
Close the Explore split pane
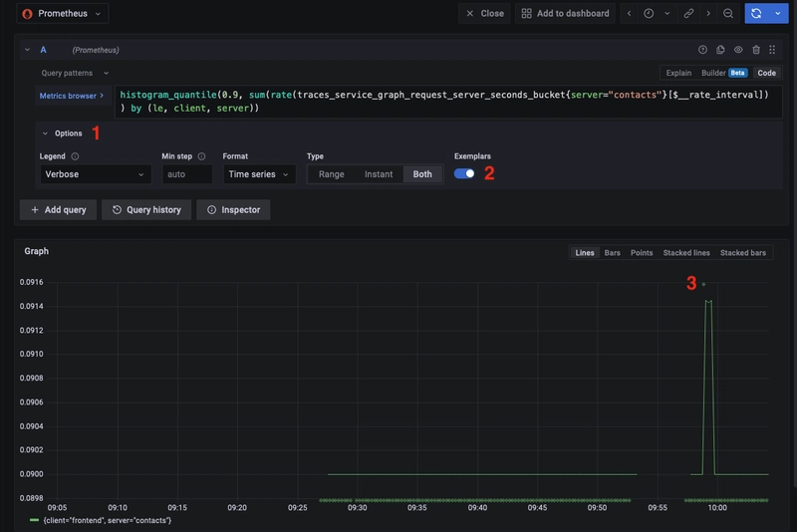click(x=484, y=14)
